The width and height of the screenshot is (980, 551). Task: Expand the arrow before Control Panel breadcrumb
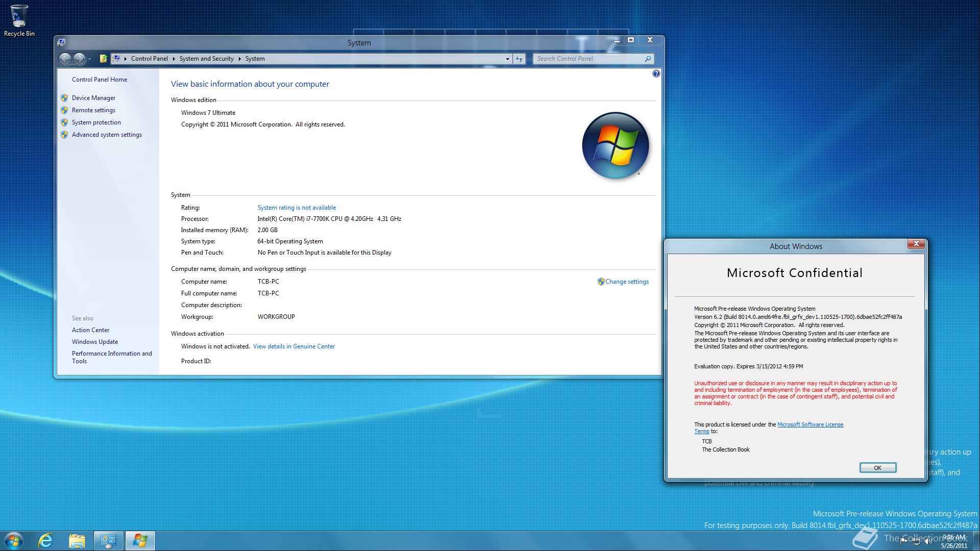click(126, 59)
